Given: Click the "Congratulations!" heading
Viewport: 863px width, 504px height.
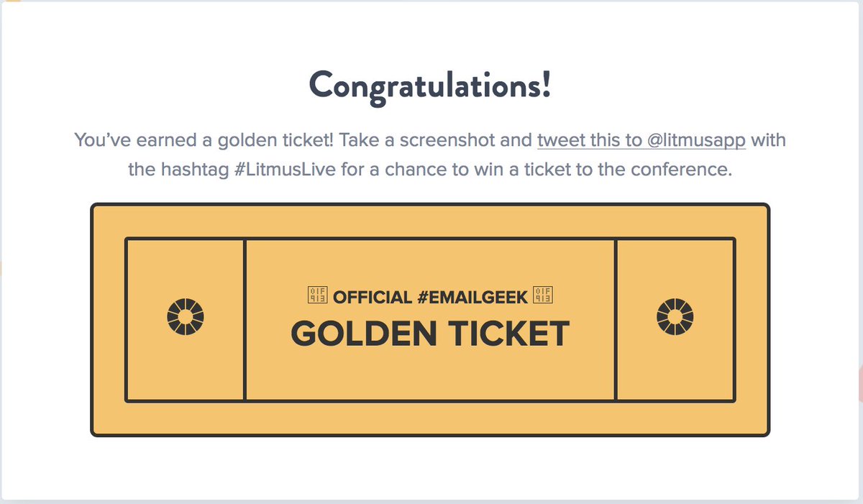Looking at the screenshot, I should (x=430, y=86).
